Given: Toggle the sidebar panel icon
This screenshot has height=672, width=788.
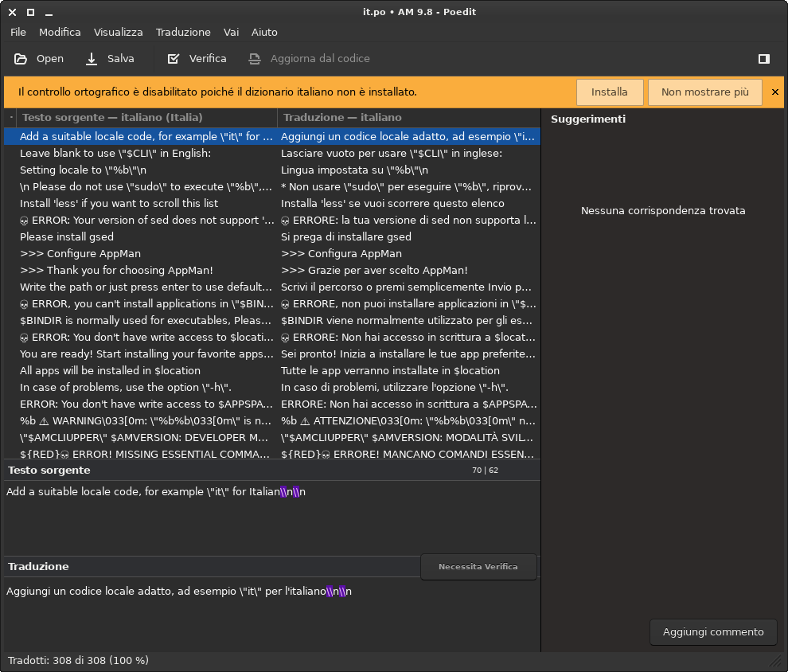Looking at the screenshot, I should (x=764, y=59).
